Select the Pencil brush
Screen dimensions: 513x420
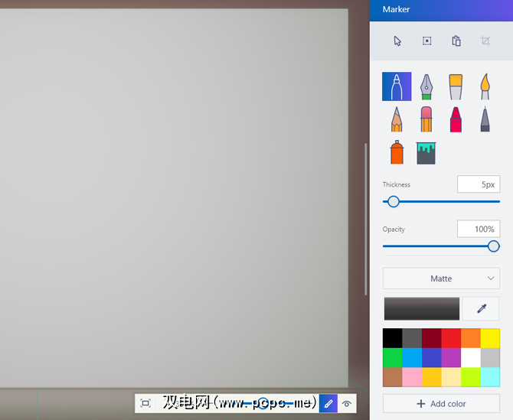coord(397,119)
